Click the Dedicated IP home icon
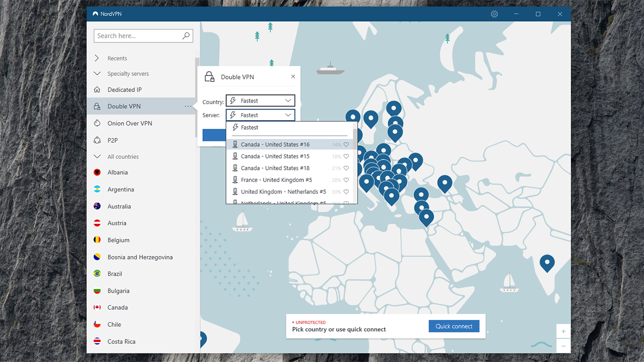The image size is (644, 362). [97, 89]
